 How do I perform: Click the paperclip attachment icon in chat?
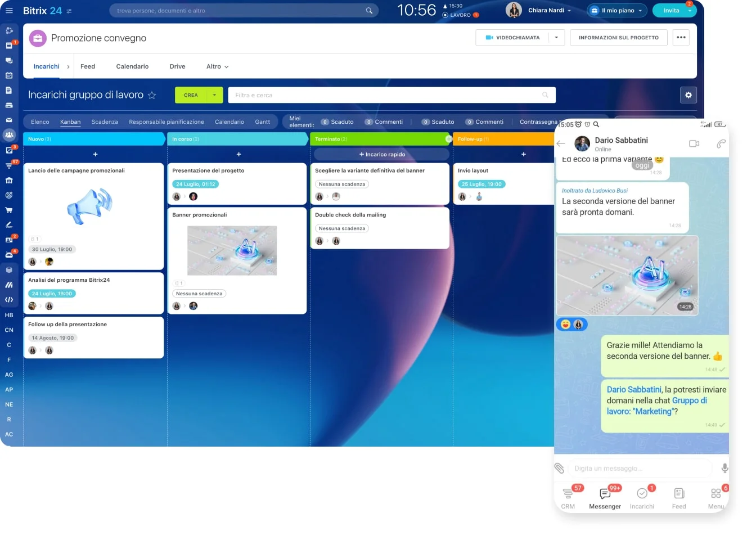(559, 468)
